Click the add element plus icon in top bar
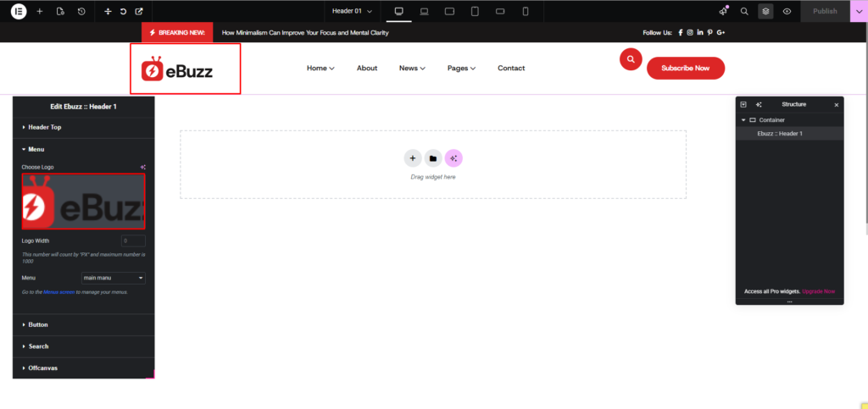The image size is (868, 409). tap(39, 11)
